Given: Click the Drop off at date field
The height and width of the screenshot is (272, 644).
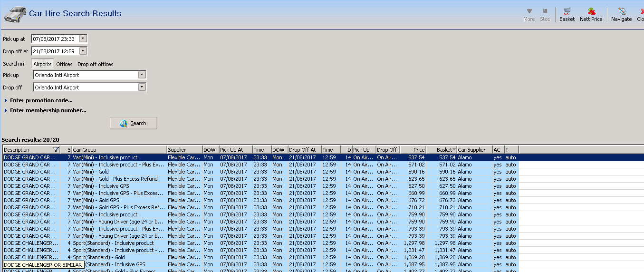Looking at the screenshot, I should click(x=55, y=51).
